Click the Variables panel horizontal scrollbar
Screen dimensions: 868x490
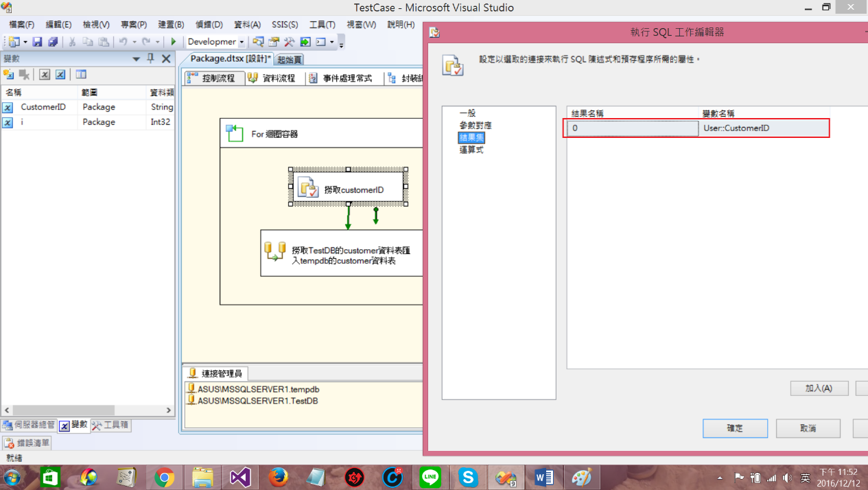88,410
